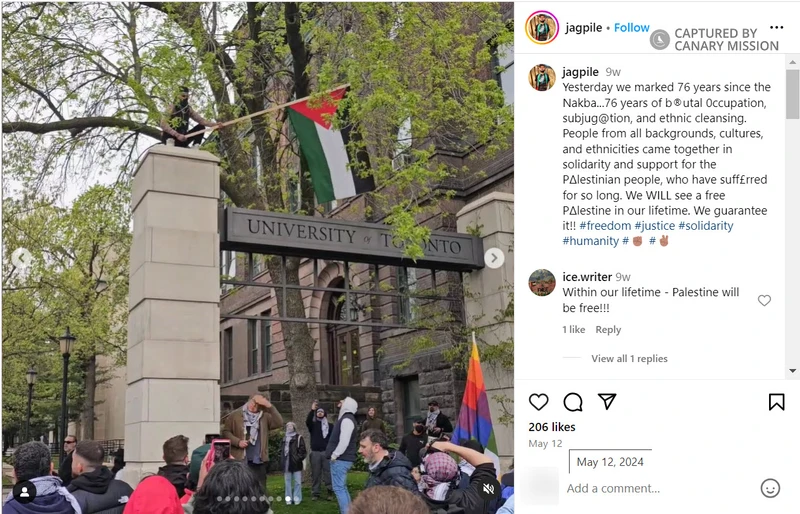The height and width of the screenshot is (514, 800).
Task: Click the comments scrollbar down arrow
Action: click(x=792, y=371)
